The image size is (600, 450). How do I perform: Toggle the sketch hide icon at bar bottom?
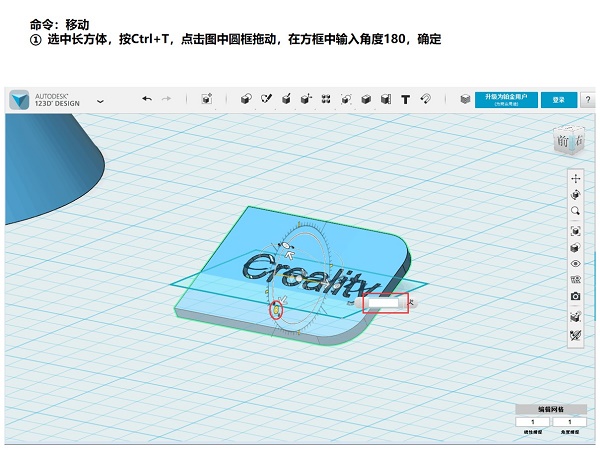(576, 335)
